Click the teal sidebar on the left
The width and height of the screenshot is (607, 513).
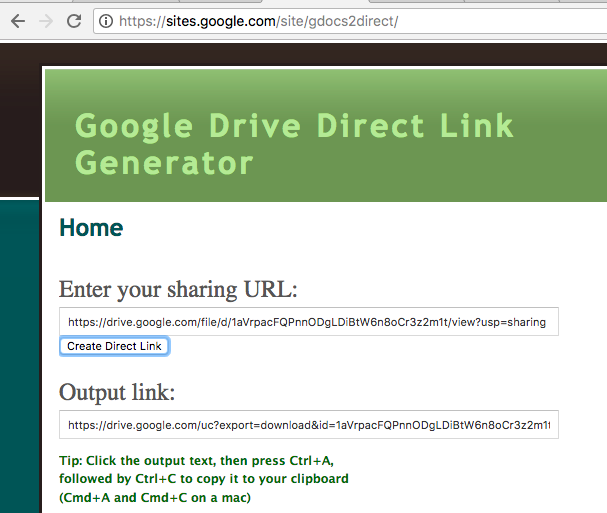tap(20, 350)
